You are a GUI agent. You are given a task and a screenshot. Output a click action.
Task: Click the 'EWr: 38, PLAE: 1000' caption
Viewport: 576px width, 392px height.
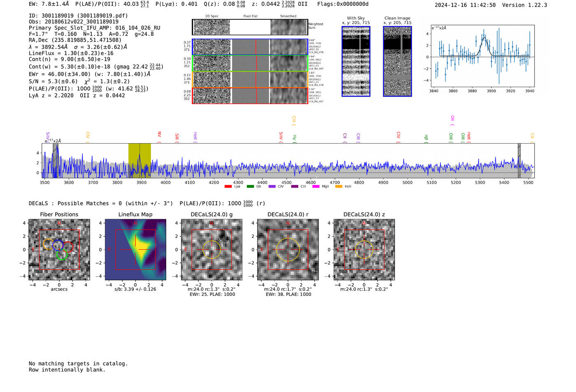(288, 295)
